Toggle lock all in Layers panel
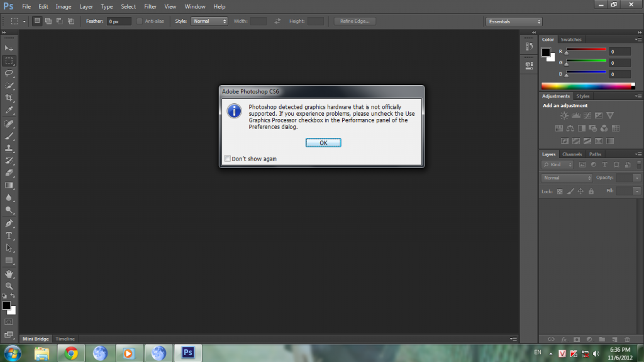 pyautogui.click(x=591, y=191)
